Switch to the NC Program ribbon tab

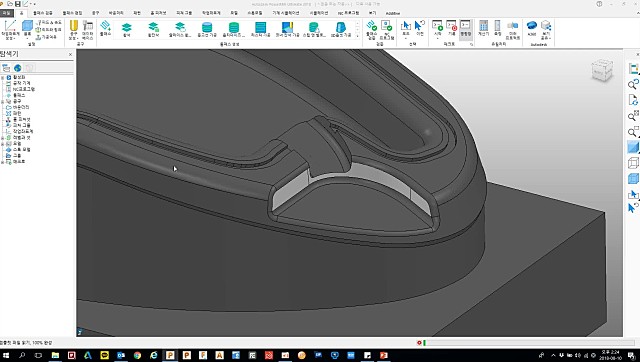[348, 13]
